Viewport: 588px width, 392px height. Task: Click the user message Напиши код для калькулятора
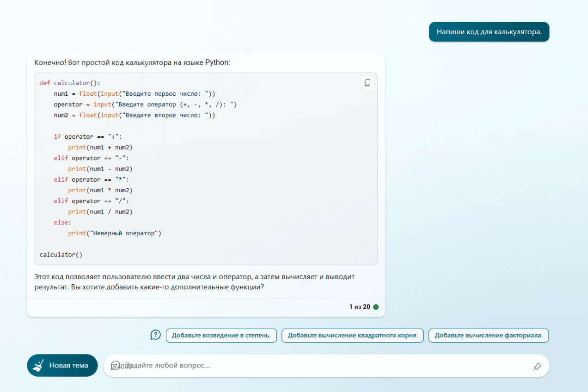[x=489, y=32]
